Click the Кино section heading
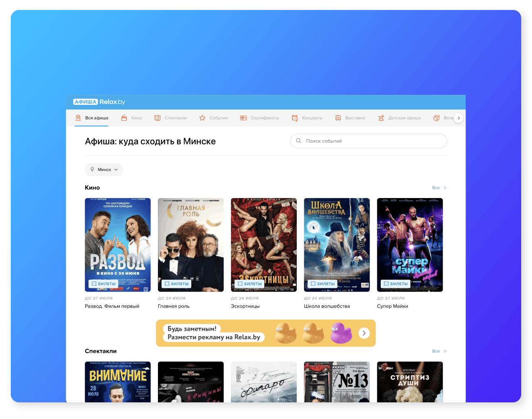 coord(92,188)
